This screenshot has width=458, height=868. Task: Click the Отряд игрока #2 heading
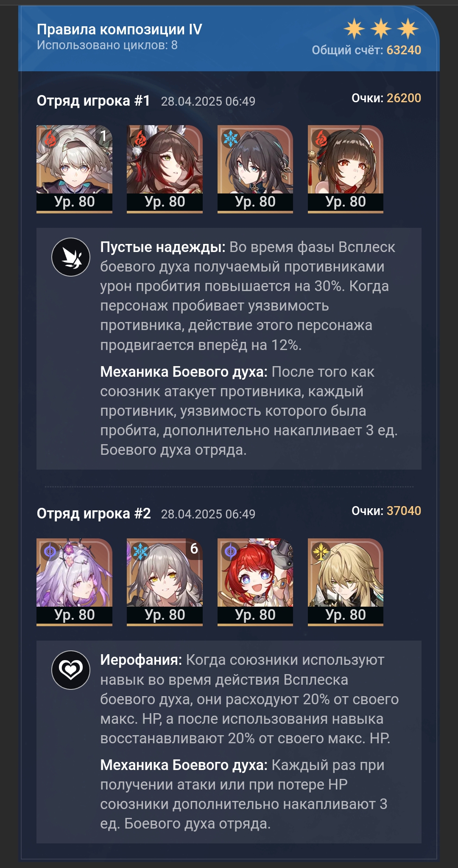tap(94, 513)
